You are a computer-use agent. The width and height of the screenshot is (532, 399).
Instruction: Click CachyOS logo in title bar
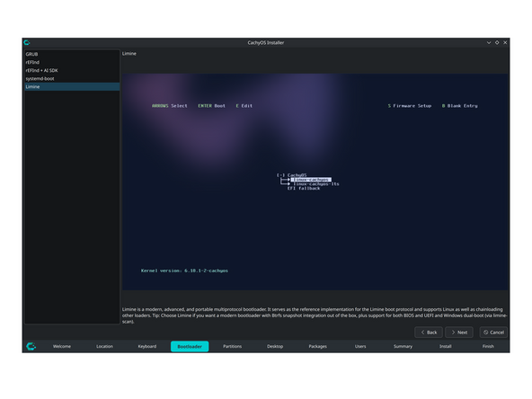click(27, 42)
